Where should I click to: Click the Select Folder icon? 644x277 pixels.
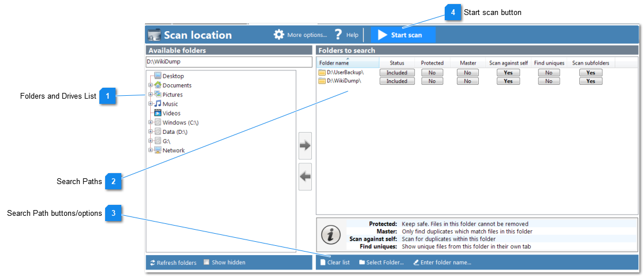point(362,263)
